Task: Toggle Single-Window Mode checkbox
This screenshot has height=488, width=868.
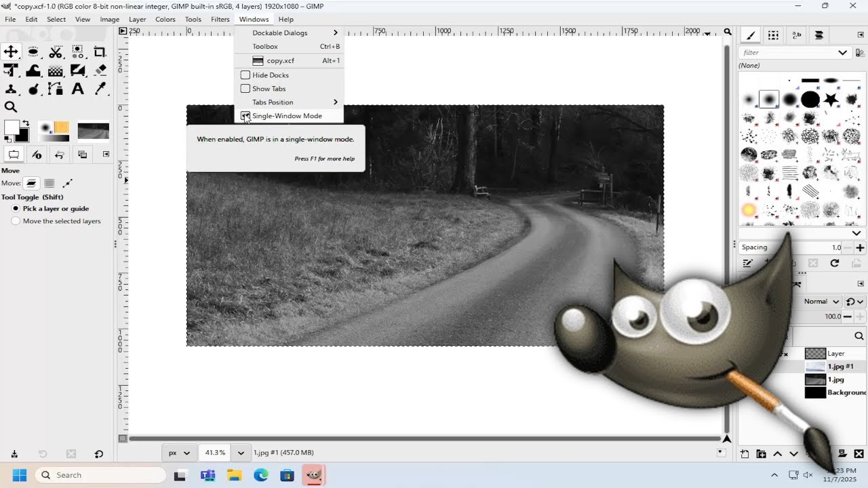Action: click(245, 116)
